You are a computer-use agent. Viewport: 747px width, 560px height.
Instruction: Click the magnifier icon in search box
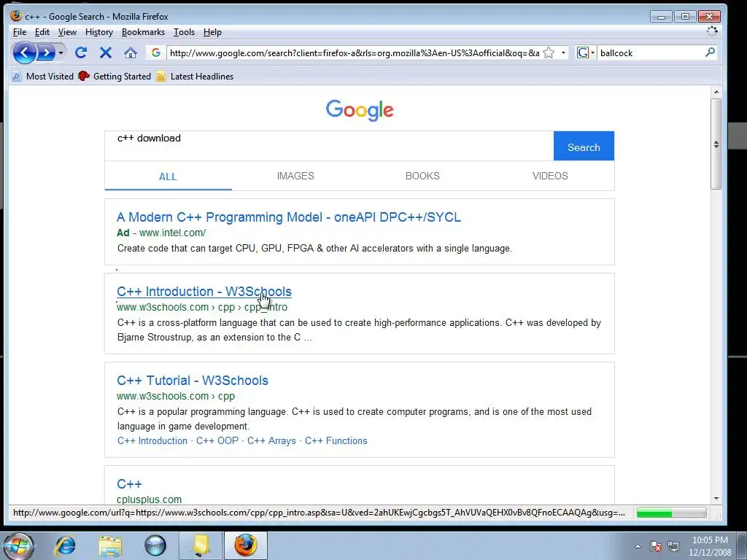point(710,52)
